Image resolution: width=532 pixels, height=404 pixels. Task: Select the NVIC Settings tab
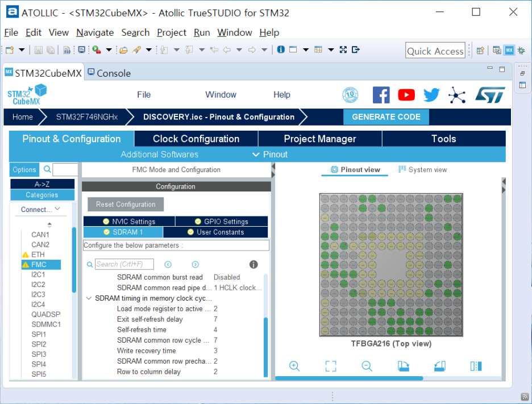point(129,222)
